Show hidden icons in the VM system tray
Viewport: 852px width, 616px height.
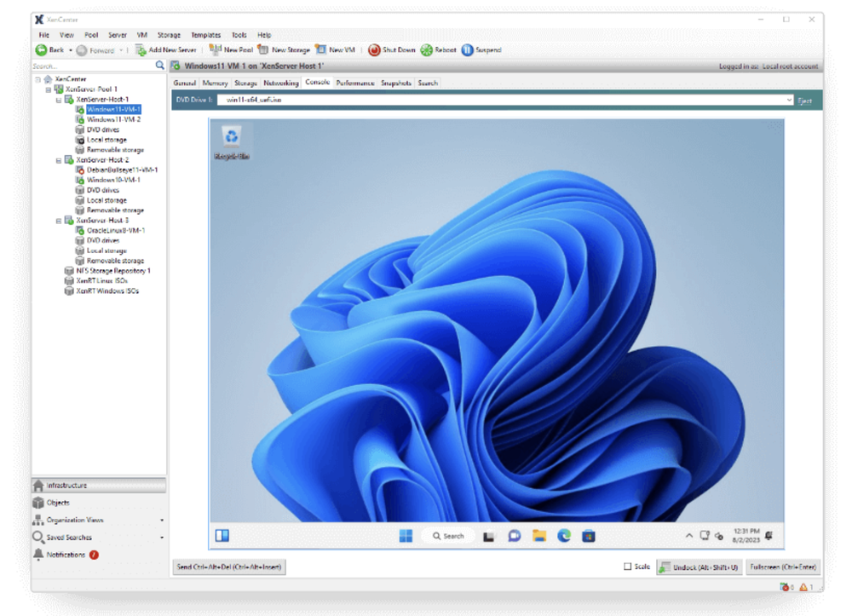click(x=689, y=536)
